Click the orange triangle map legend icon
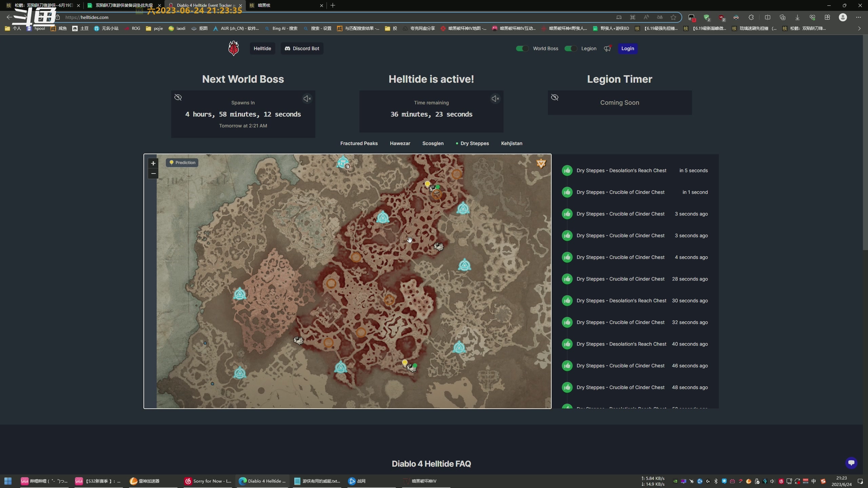The width and height of the screenshot is (868, 488). click(541, 164)
